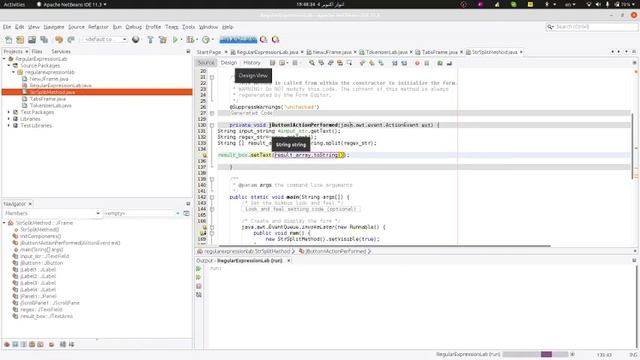
Task: Open the Apache NetBeans IDE app menu in top bar
Action: click(x=72, y=4)
